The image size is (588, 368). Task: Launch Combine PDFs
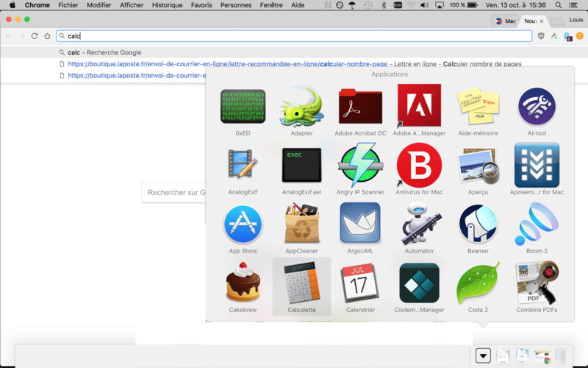(x=537, y=283)
